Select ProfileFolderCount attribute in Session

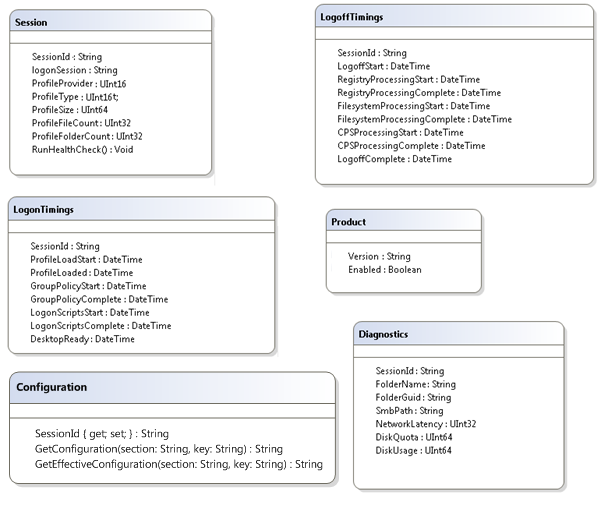[x=87, y=136]
